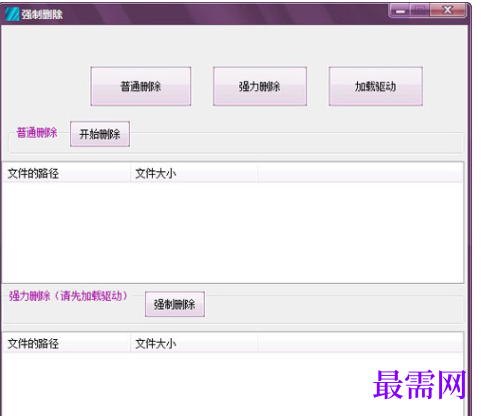Click 文件大小 header in lower list

[x=194, y=343]
